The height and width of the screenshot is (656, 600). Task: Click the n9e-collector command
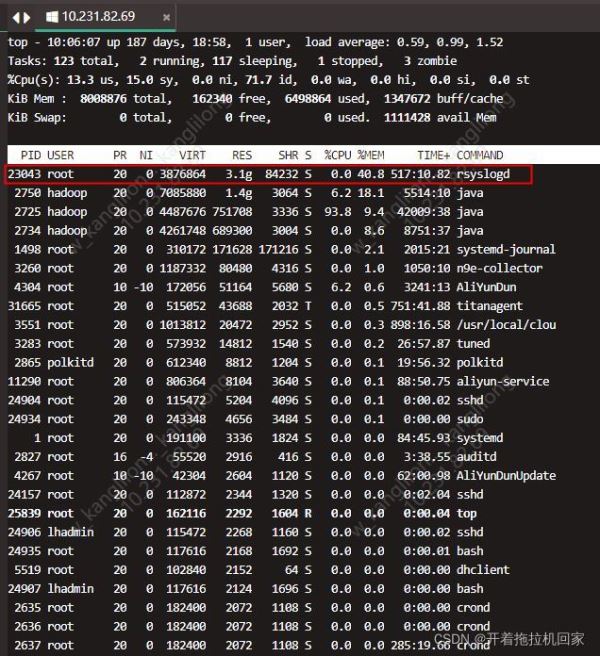[x=500, y=268]
